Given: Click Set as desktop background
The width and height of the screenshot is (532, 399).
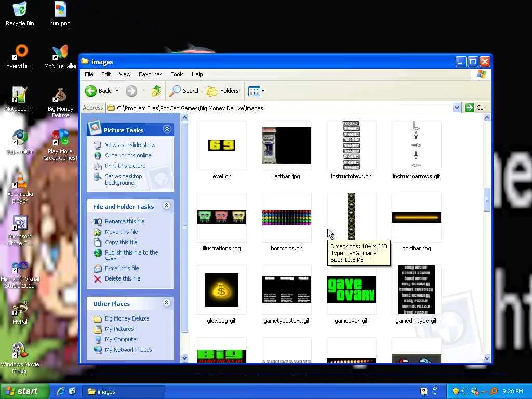Looking at the screenshot, I should click(x=124, y=179).
